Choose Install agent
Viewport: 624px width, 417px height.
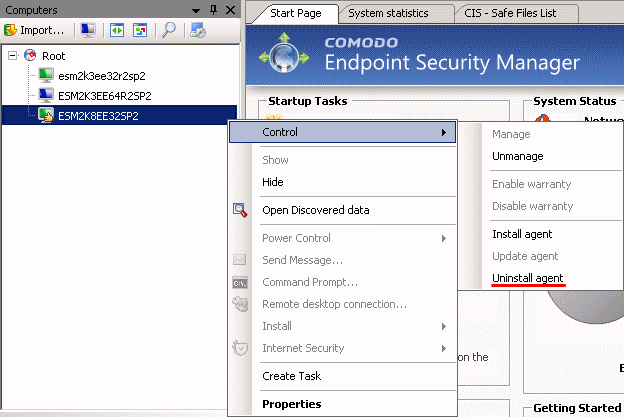pyautogui.click(x=522, y=234)
